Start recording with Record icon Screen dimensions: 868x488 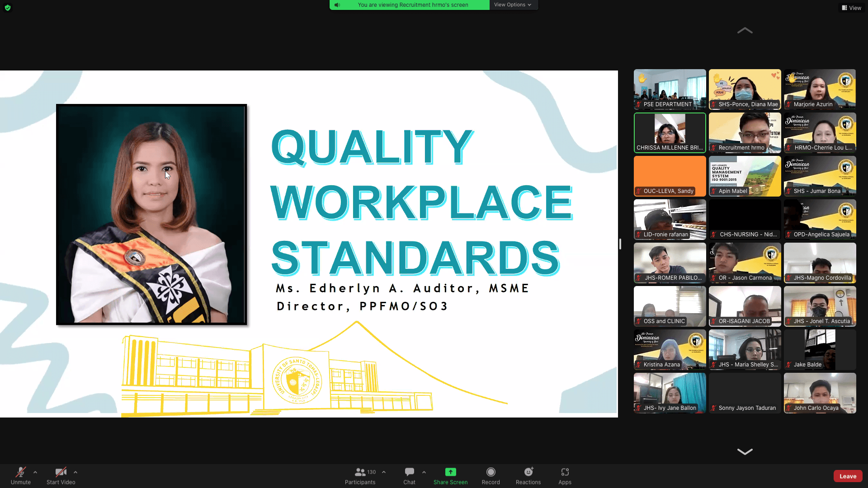coord(491,472)
